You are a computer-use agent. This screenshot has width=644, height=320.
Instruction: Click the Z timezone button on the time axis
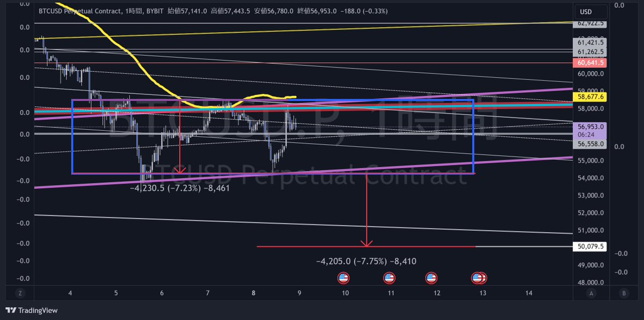coord(20,293)
